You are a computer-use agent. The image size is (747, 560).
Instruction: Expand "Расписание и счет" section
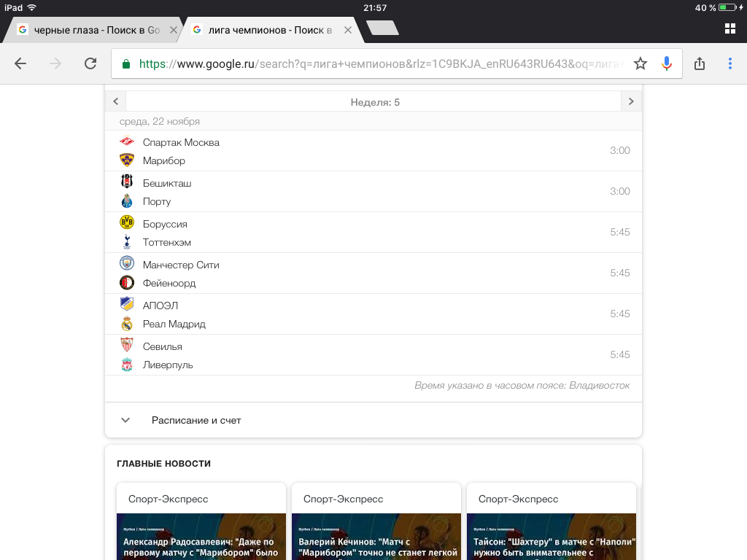coord(197,420)
